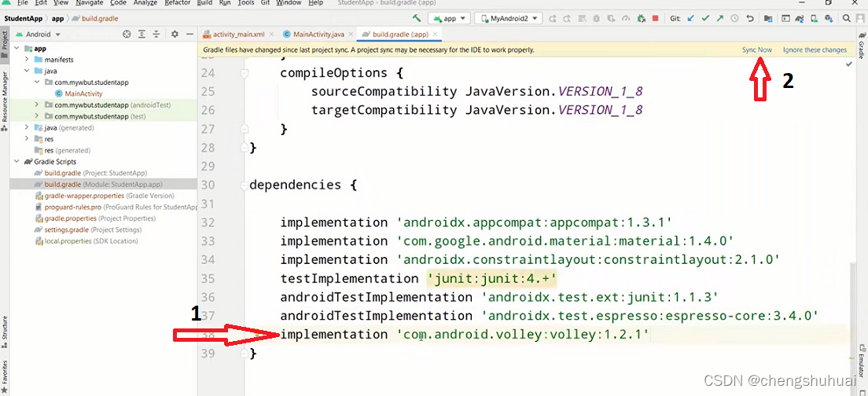Image resolution: width=868 pixels, height=396 pixels.
Task: Click the Sync Now link
Action: coord(756,49)
